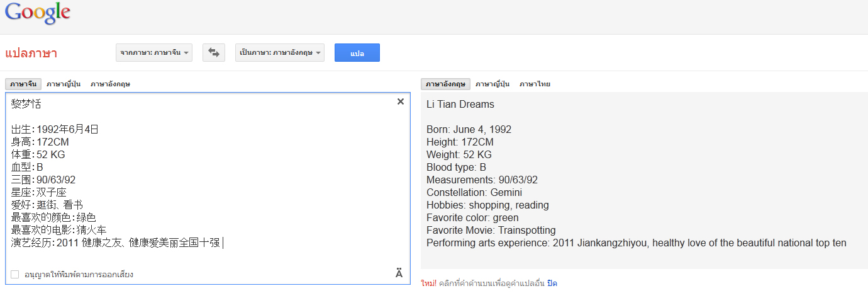Image resolution: width=868 pixels, height=298 pixels.
Task: Switch target language to ภาษาญี่ปุ่น tab
Action: [492, 84]
